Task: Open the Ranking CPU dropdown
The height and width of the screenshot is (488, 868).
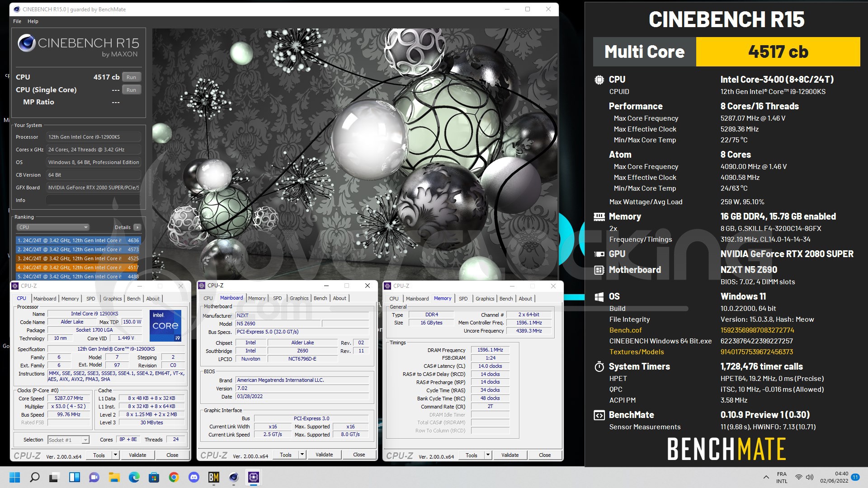Action: (53, 227)
